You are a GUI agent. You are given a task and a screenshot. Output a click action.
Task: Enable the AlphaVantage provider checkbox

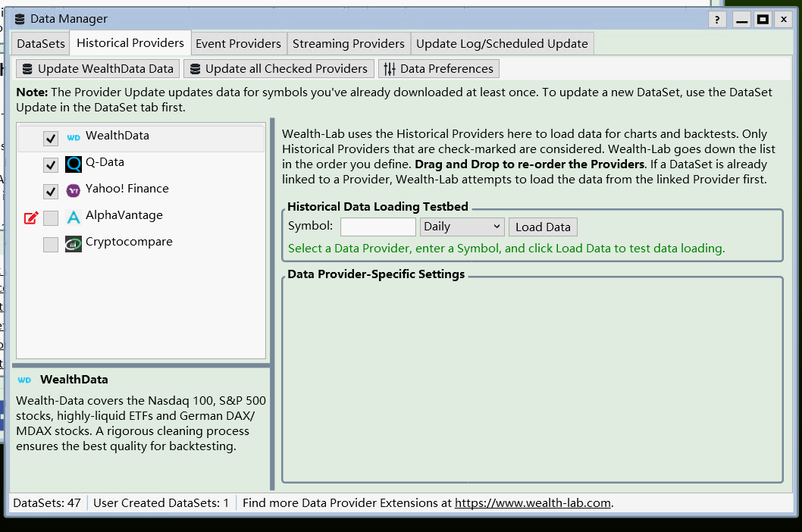[x=50, y=218]
